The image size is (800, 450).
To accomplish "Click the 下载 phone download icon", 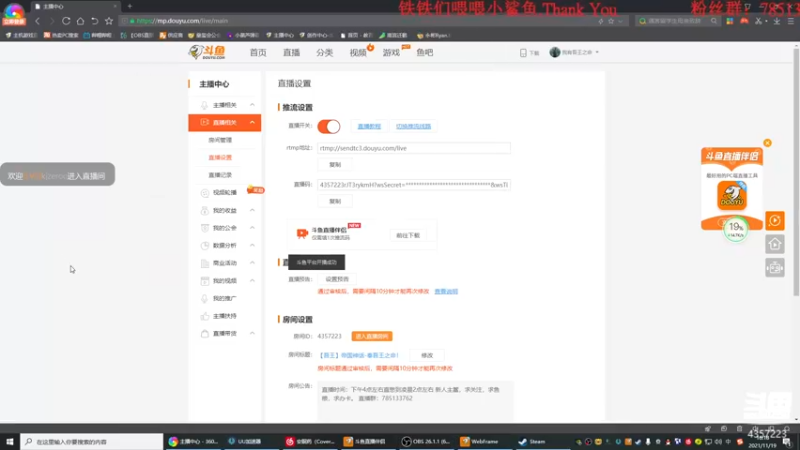I will pos(523,53).
